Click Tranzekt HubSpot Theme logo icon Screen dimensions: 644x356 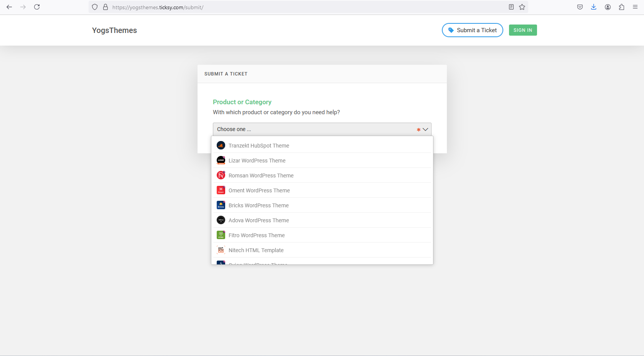click(221, 146)
